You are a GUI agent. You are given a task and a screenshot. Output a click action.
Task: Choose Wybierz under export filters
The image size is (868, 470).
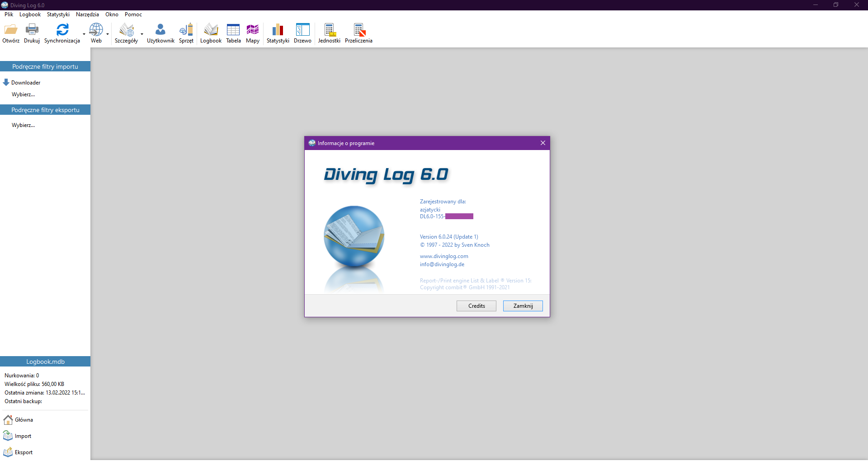[x=23, y=125]
